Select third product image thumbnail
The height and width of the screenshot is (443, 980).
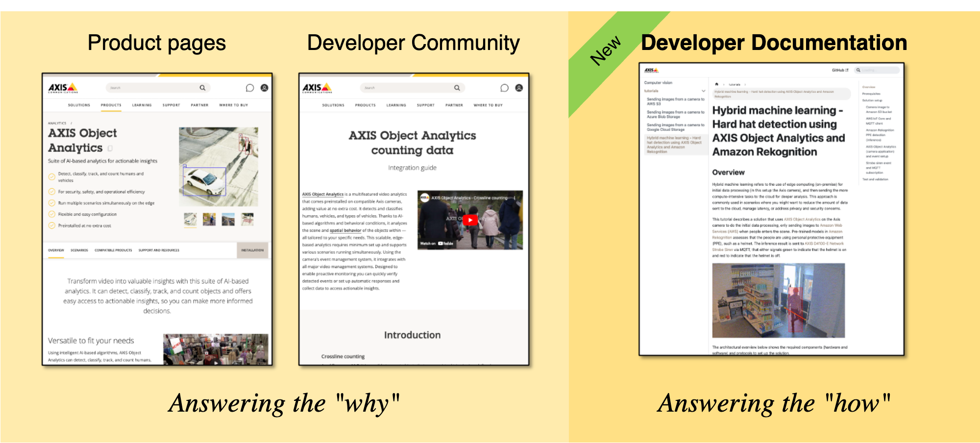click(x=228, y=219)
